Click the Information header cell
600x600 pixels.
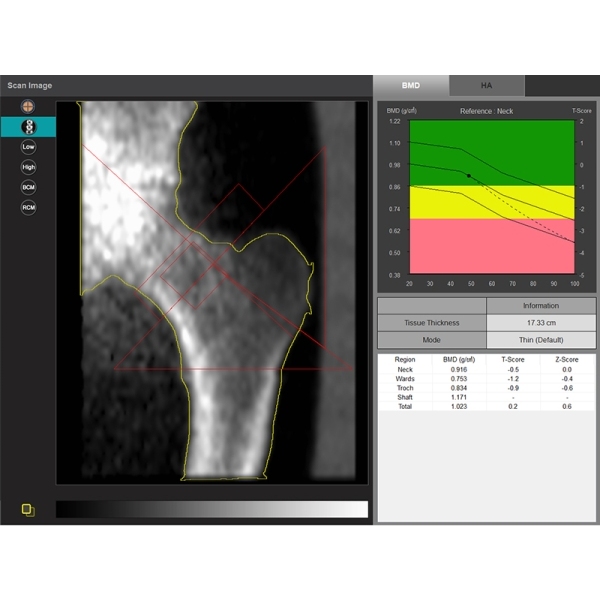click(540, 306)
